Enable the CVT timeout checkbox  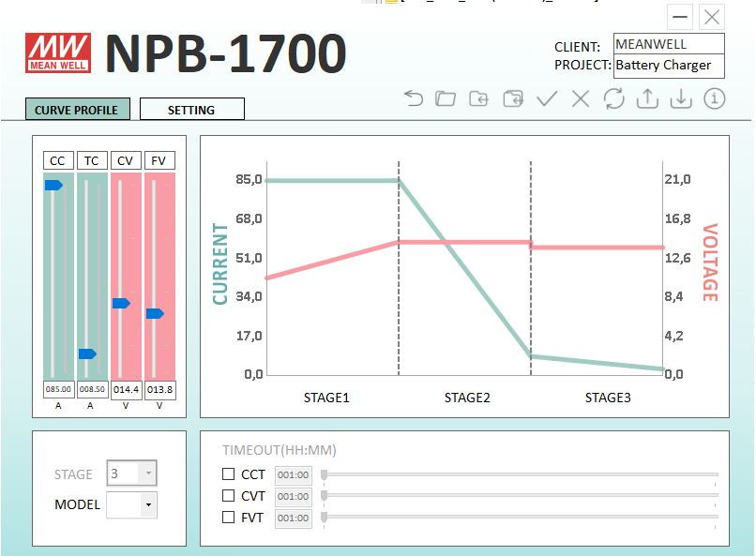coord(227,496)
